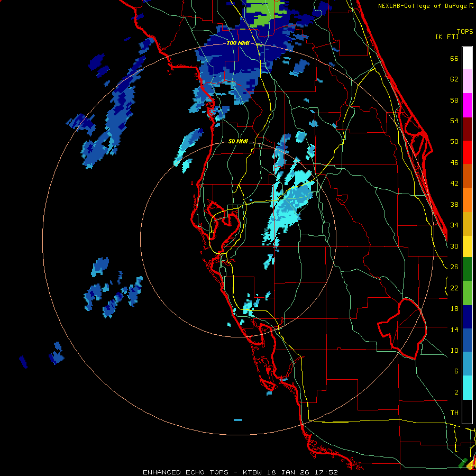Click legend value 46

click(454, 163)
